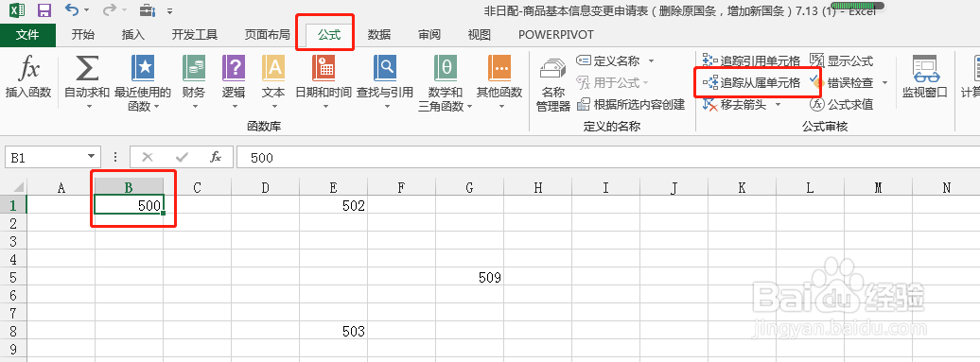Select cell E1 containing 502
Viewport: 980px width, 362px height.
334,205
